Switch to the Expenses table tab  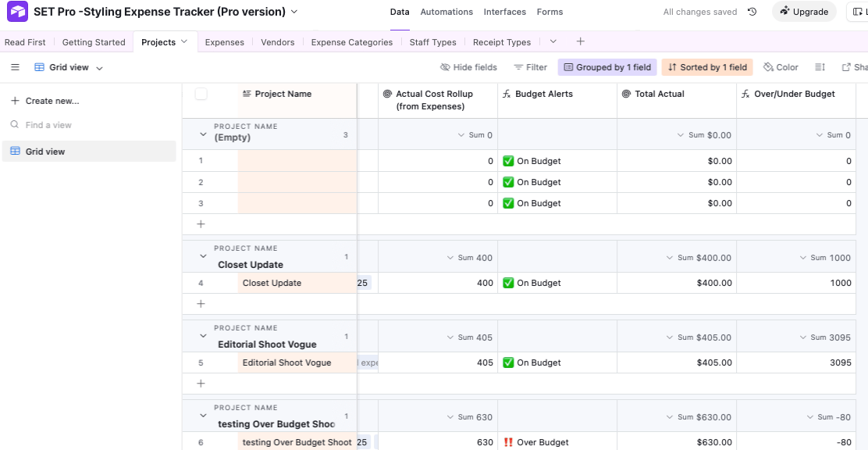(x=224, y=42)
